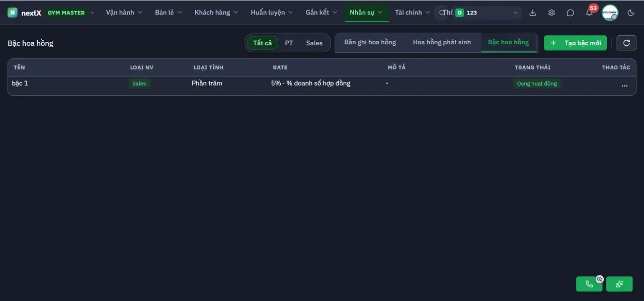
Task: Click the TÊN column header
Action: 19,67
